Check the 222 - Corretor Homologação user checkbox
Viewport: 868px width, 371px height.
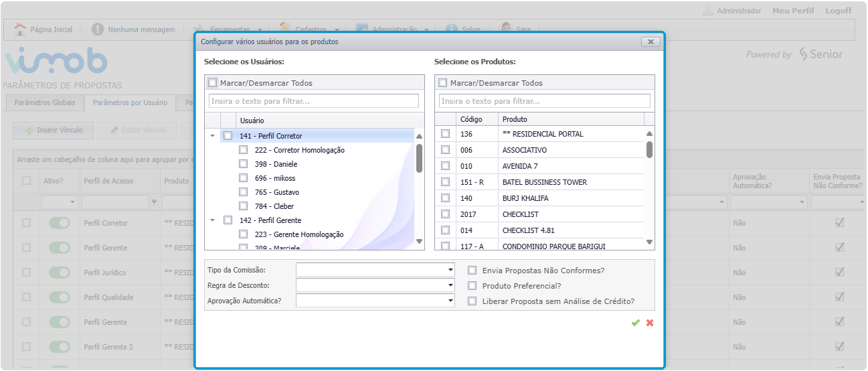244,150
